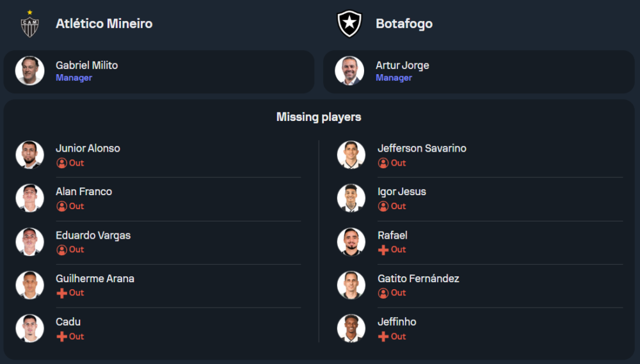Click the injury cross icon under Cadu
This screenshot has height=364, width=640.
(61, 336)
